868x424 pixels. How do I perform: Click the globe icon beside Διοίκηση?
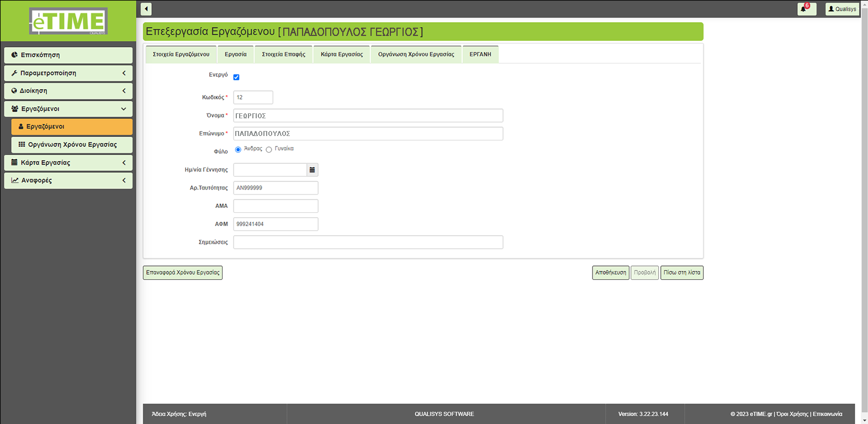point(14,91)
